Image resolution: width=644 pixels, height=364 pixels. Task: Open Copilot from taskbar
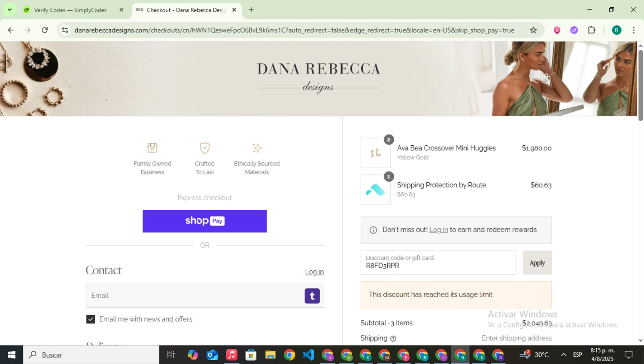pos(193,355)
